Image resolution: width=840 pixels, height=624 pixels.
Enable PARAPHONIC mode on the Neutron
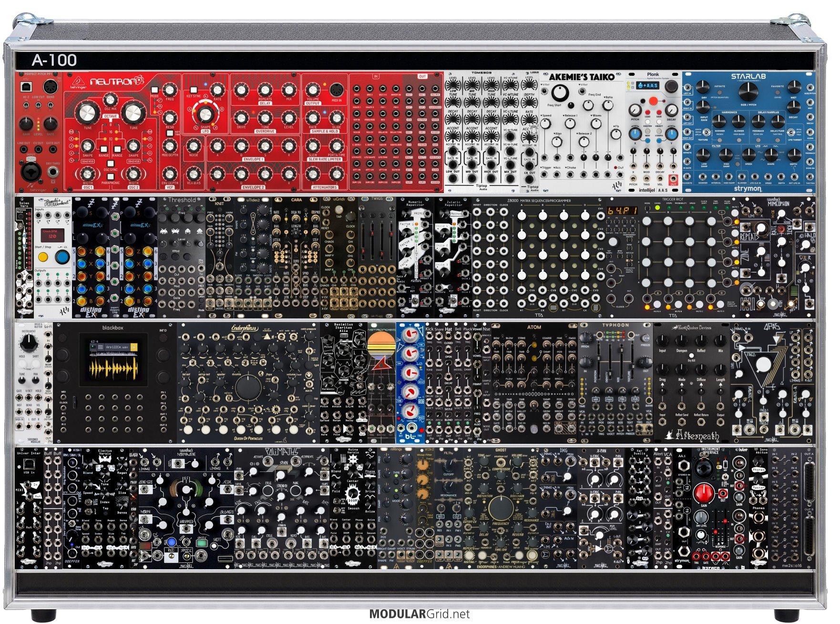110,176
